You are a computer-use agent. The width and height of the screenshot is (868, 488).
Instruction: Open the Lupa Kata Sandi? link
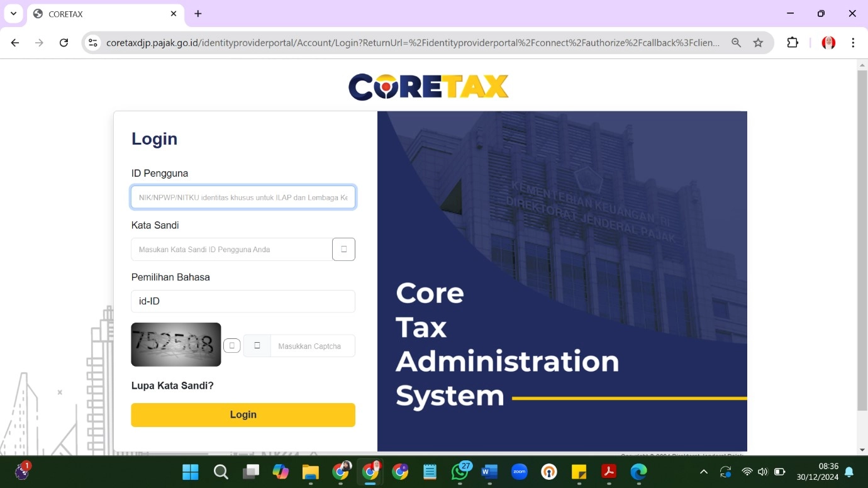172,385
